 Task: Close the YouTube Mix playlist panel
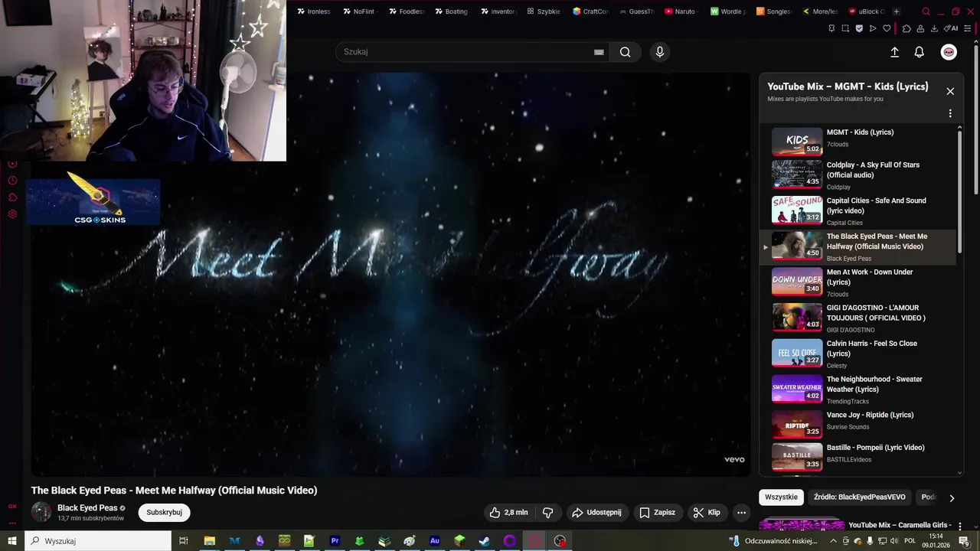point(950,91)
